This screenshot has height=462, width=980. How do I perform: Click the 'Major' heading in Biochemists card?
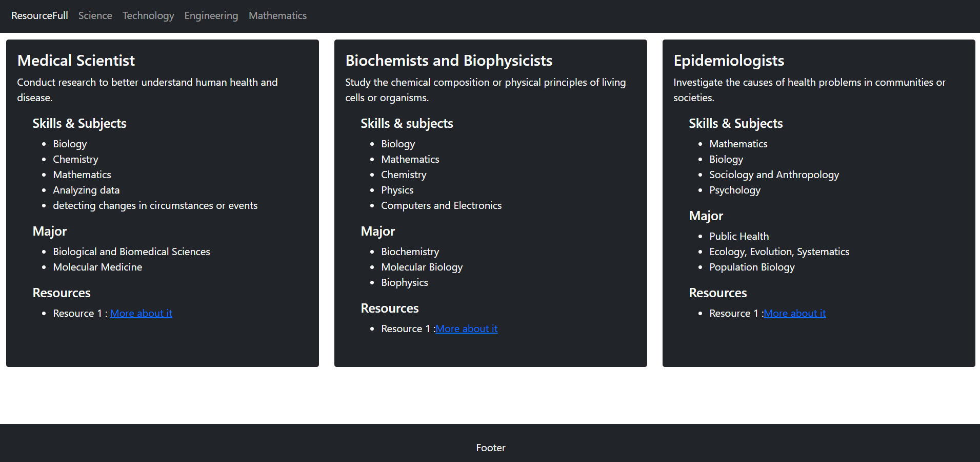pos(377,231)
